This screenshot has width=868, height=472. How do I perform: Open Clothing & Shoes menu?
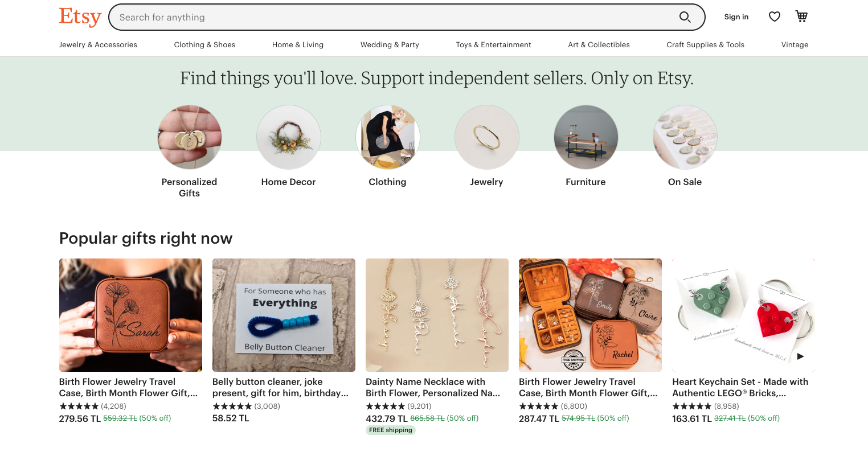pos(204,45)
